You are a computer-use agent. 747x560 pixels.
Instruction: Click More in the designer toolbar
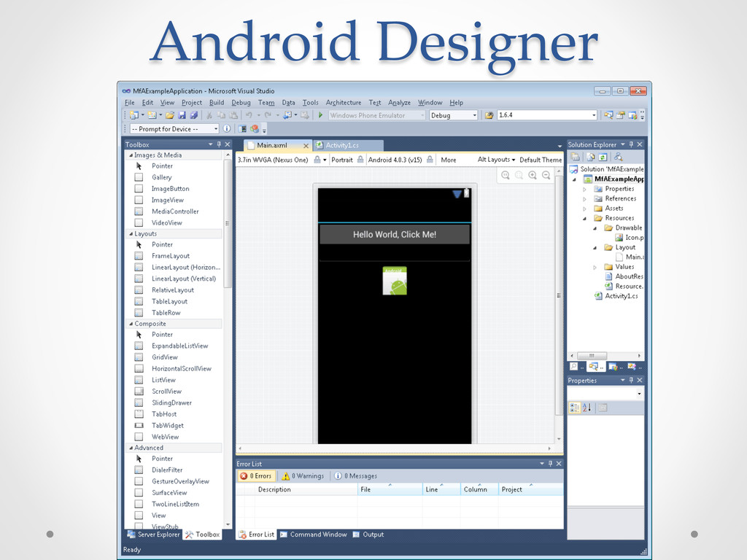tap(449, 160)
